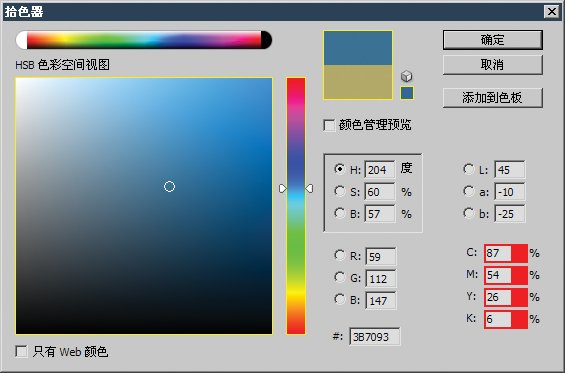Click the white end of color strip

tap(22, 40)
